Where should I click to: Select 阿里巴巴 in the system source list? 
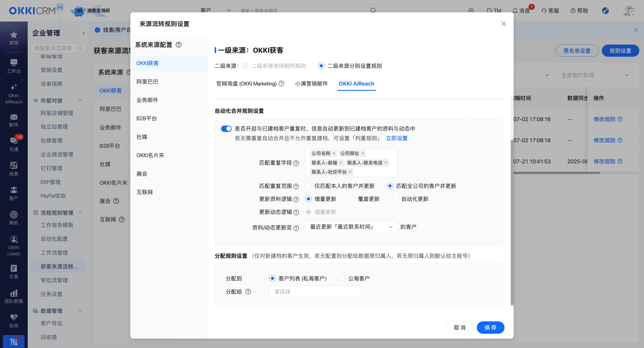[x=147, y=82]
